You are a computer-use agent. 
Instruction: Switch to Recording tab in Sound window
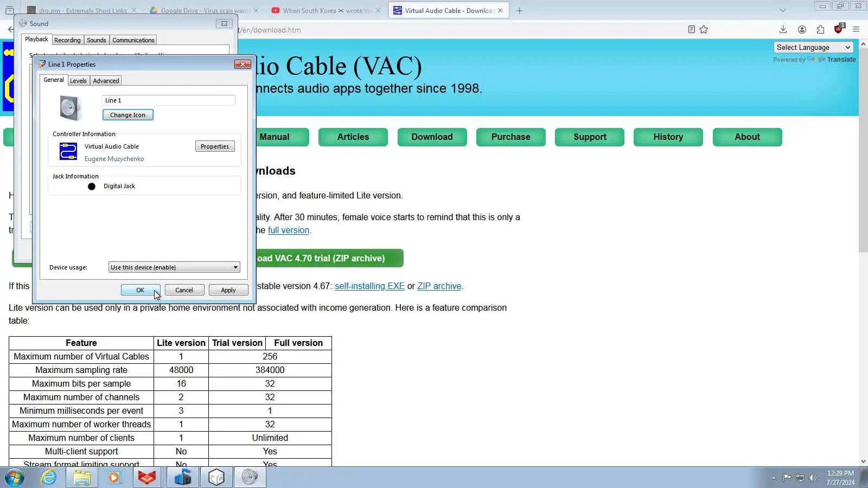pos(67,40)
